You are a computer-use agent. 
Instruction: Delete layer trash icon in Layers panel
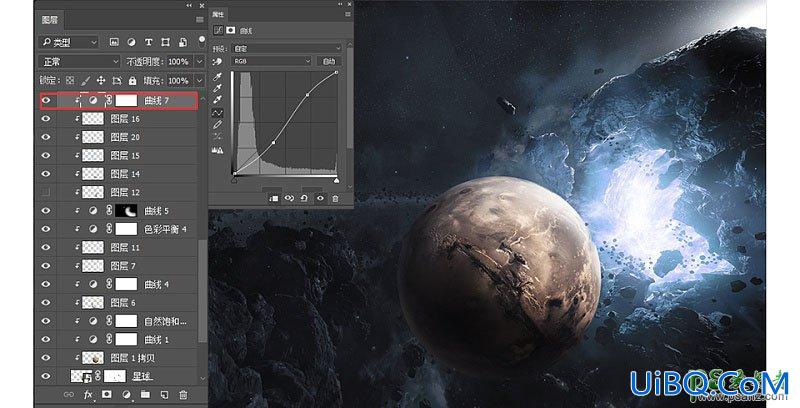tap(183, 394)
